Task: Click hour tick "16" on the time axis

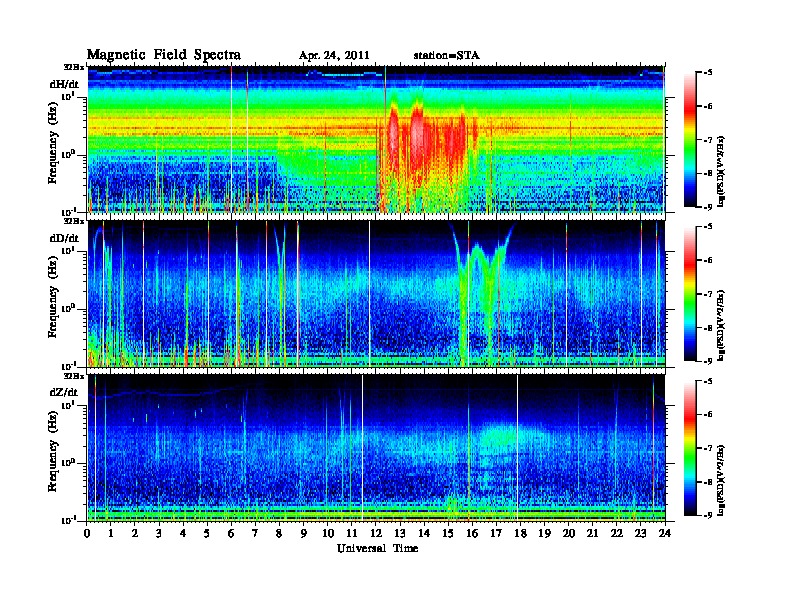Action: tap(472, 533)
